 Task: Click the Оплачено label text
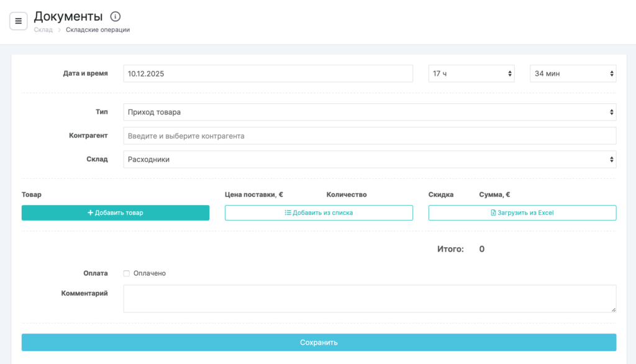(x=150, y=273)
